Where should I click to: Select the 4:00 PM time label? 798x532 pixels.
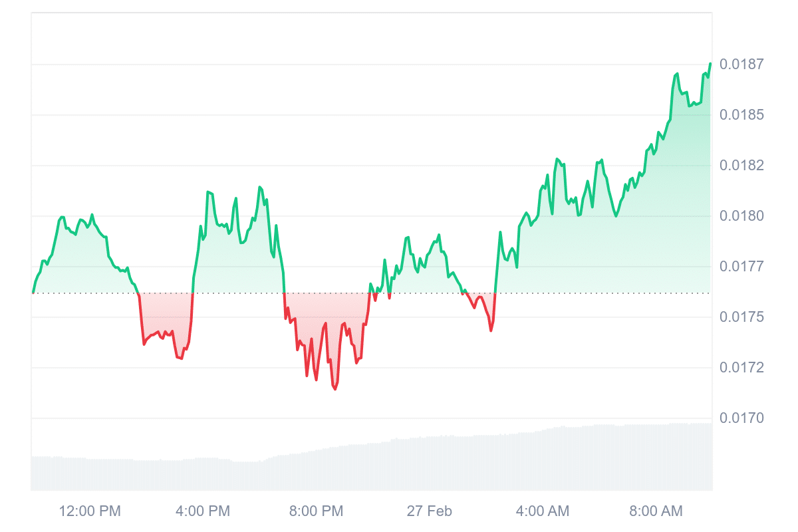203,511
